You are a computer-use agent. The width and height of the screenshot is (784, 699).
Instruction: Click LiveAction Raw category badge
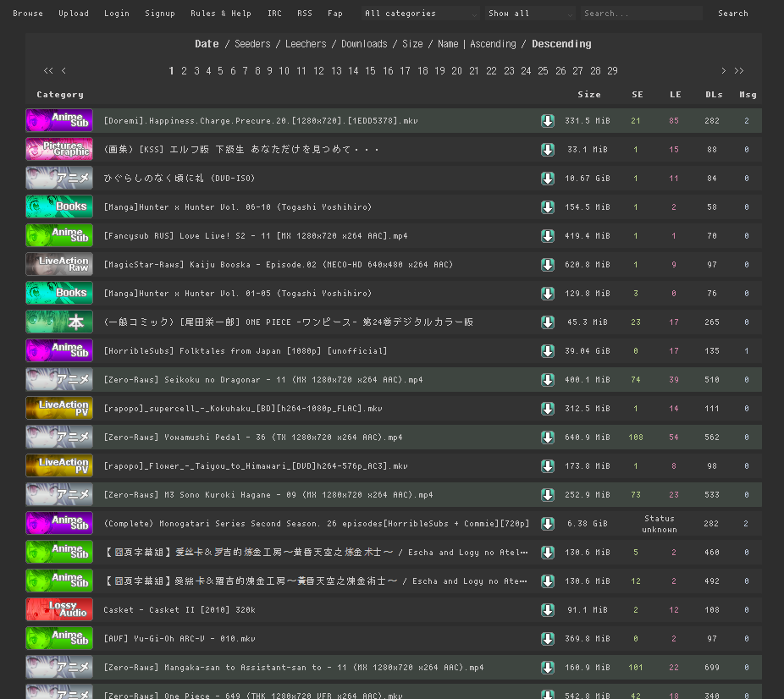[x=59, y=264]
